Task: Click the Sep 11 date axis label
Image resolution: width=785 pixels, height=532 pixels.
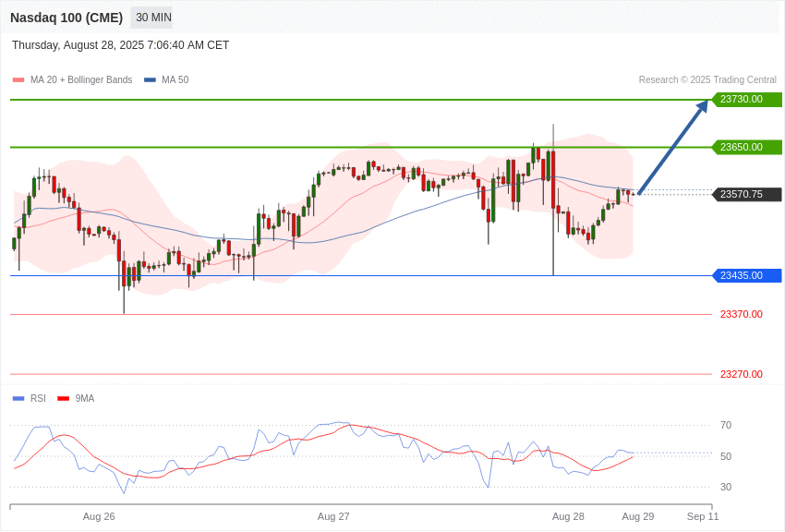Action: 703,516
